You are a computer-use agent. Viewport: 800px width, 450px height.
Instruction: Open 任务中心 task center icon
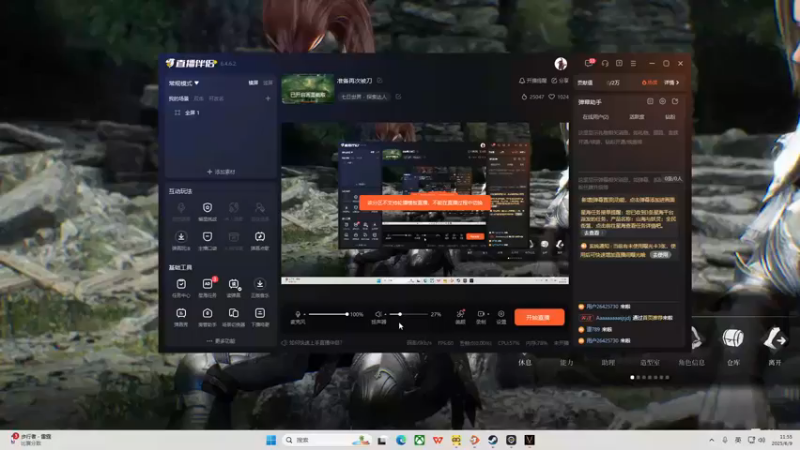tap(181, 284)
